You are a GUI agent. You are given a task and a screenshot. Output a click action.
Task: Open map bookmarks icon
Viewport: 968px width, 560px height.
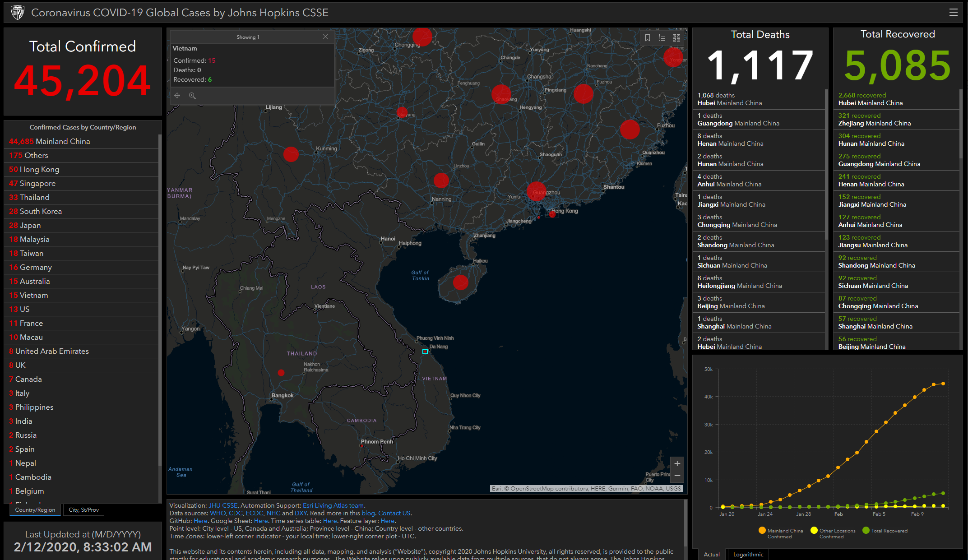pyautogui.click(x=648, y=38)
